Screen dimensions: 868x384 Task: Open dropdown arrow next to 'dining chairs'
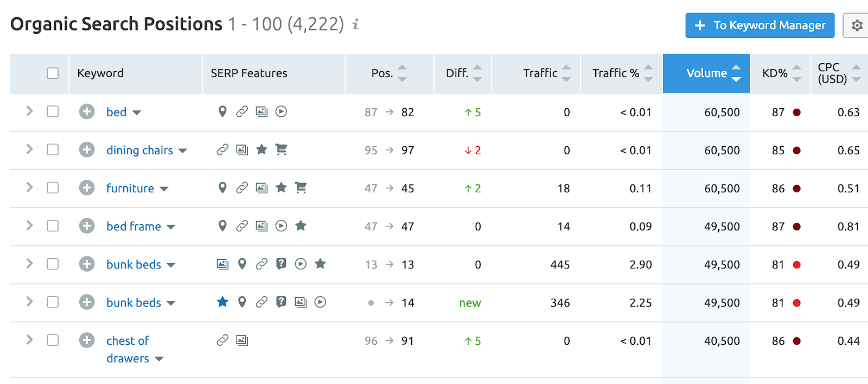(x=183, y=151)
